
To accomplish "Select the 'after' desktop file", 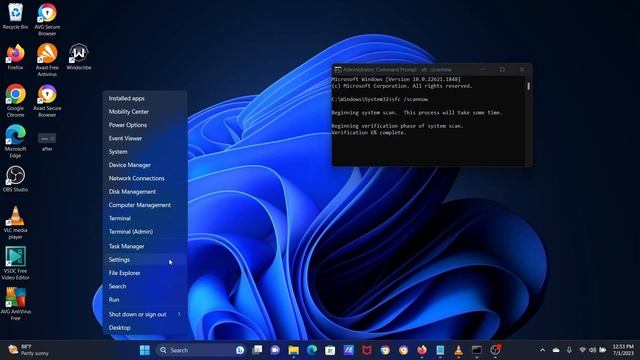I will pyautogui.click(x=47, y=142).
